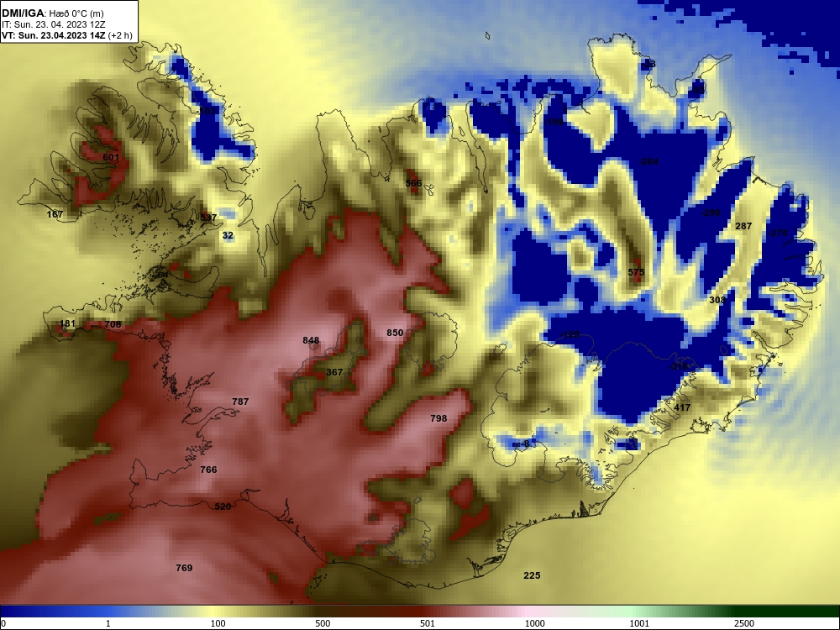
Task: Click the legend label 1000
Action: click(534, 623)
